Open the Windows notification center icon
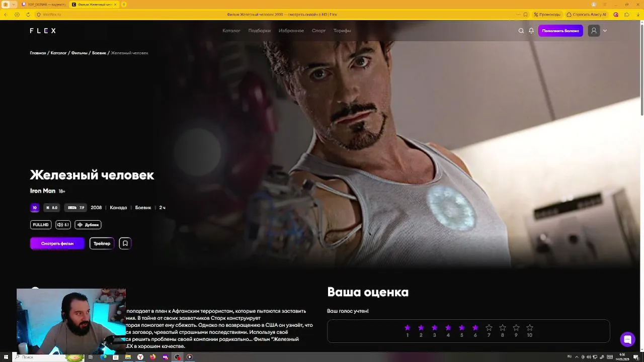 tap(636, 357)
